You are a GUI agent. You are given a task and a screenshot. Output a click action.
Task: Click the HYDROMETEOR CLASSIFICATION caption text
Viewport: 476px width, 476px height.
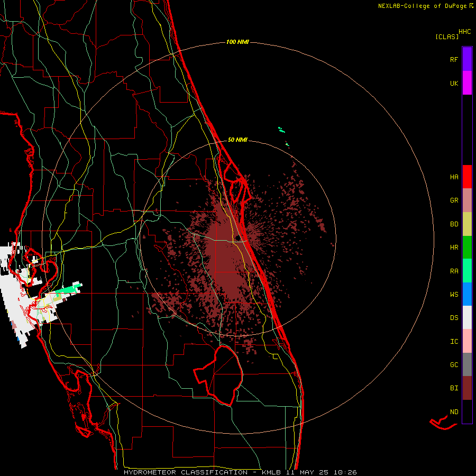click(186, 472)
